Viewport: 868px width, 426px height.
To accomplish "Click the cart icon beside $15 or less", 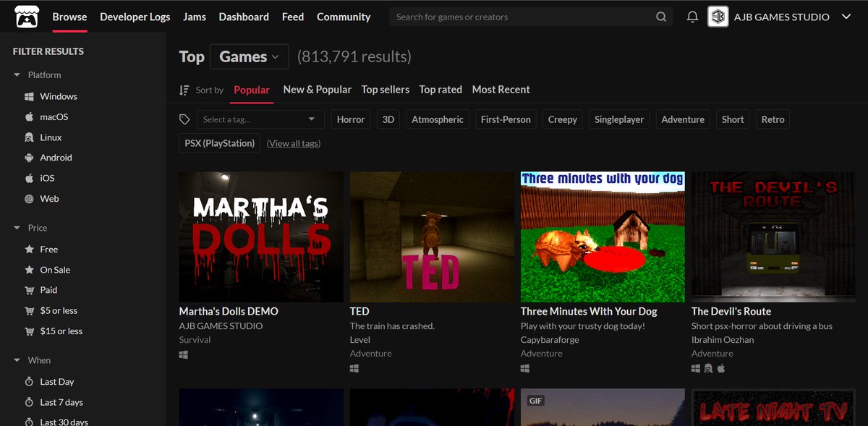I will (29, 331).
